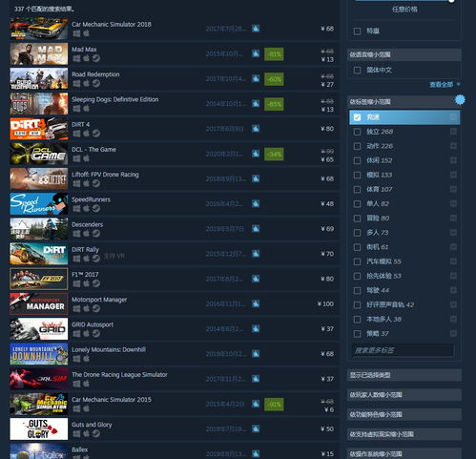Open the Lonely Mountains: Downhill thumbnail

[x=39, y=354]
